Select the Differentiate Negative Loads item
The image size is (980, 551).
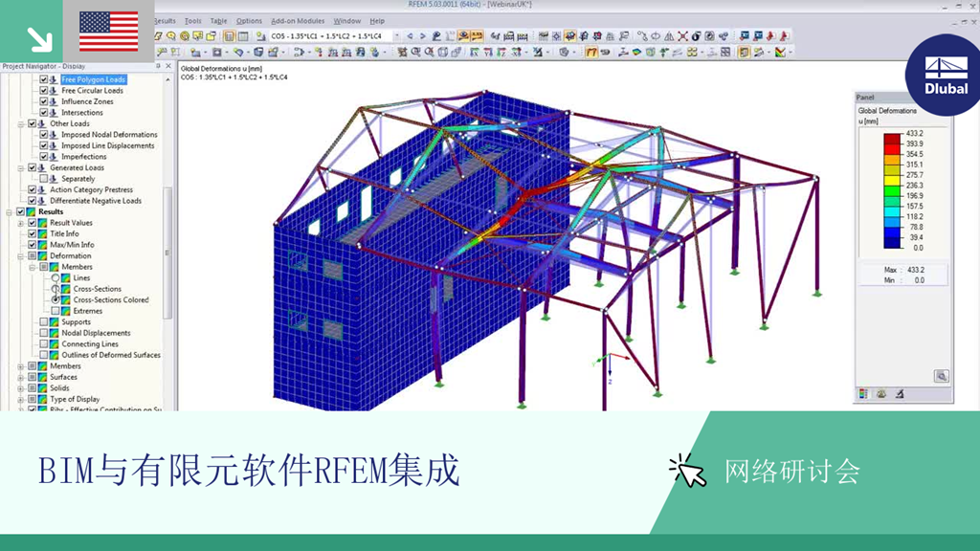(x=96, y=201)
